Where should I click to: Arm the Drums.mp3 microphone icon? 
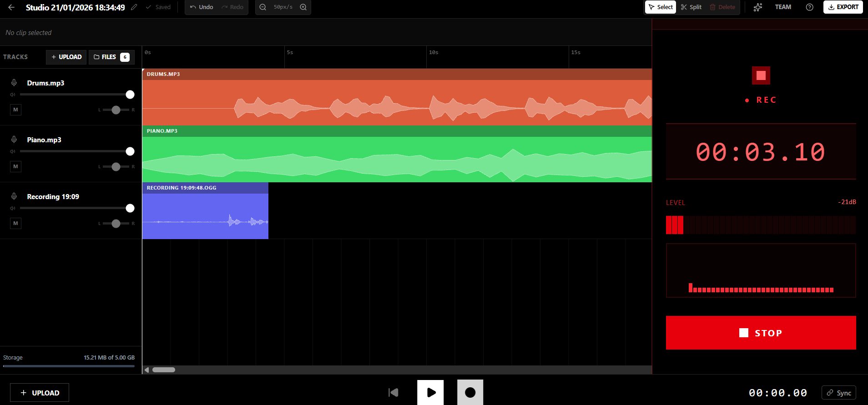pyautogui.click(x=14, y=83)
